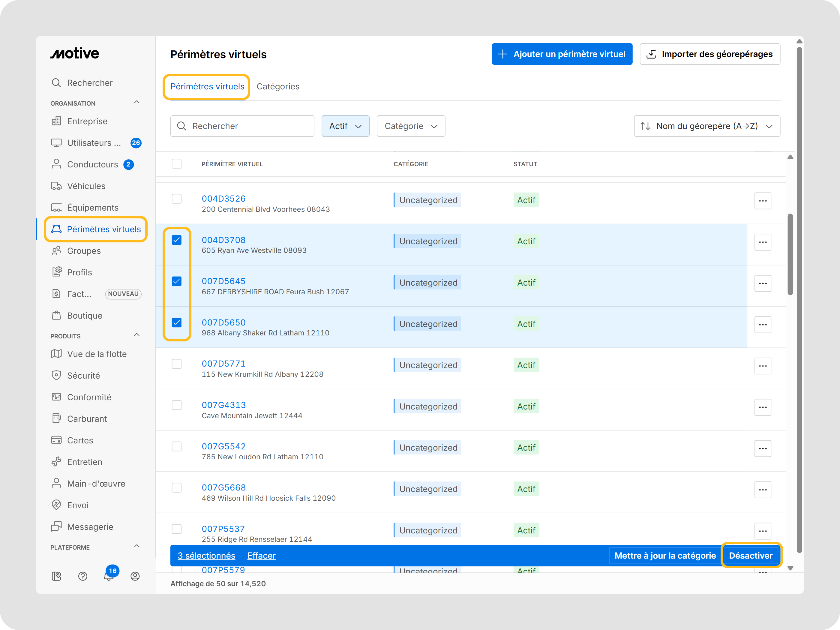Screen dimensions: 840x630
Task: Open the Groupes sidebar menu item
Action: click(84, 250)
